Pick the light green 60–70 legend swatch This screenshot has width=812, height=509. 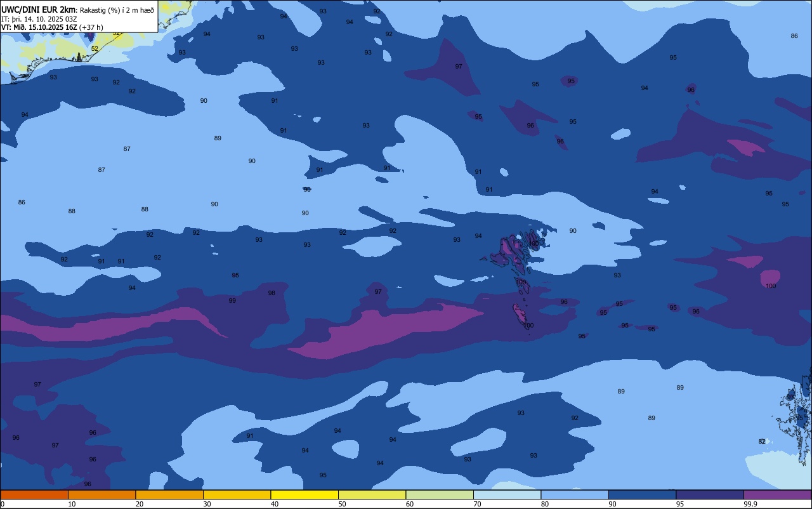tap(440, 494)
